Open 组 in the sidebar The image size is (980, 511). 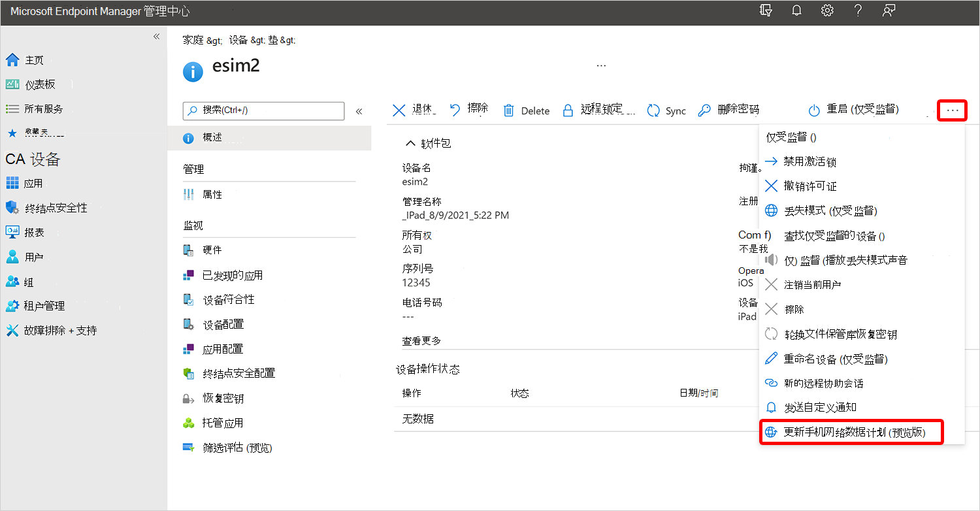click(29, 282)
